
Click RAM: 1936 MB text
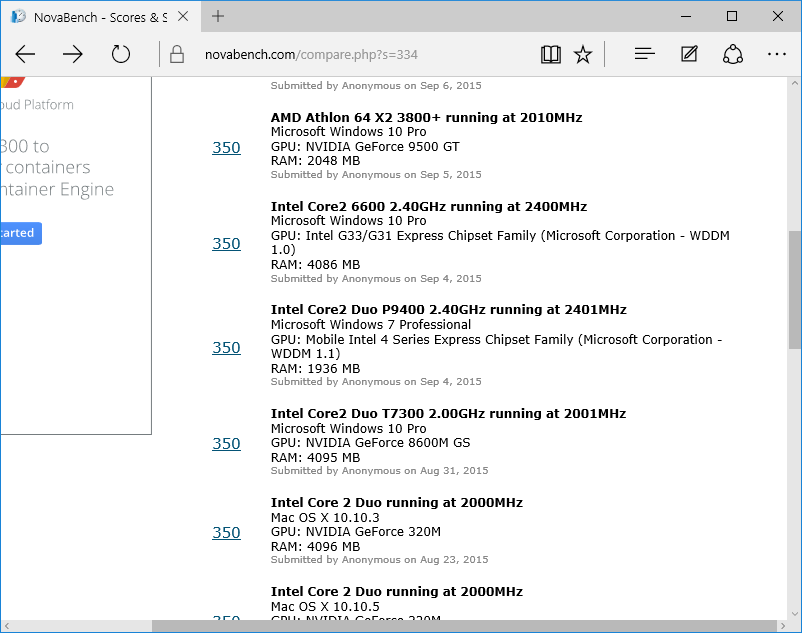click(x=316, y=369)
